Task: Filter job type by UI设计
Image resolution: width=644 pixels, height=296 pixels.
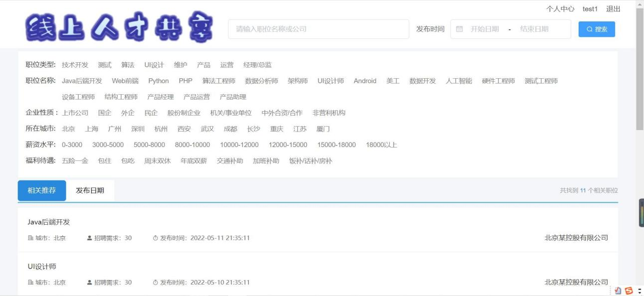Action: coord(154,65)
